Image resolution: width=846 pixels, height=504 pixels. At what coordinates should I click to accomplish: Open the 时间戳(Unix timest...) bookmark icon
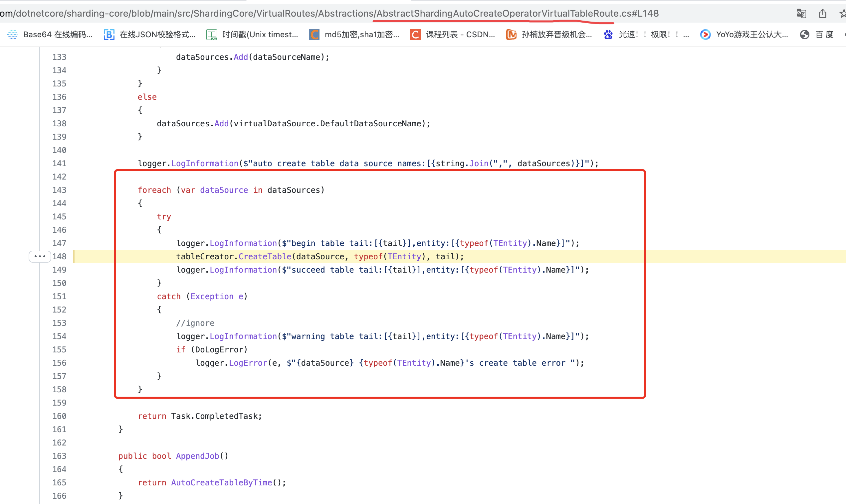click(211, 34)
